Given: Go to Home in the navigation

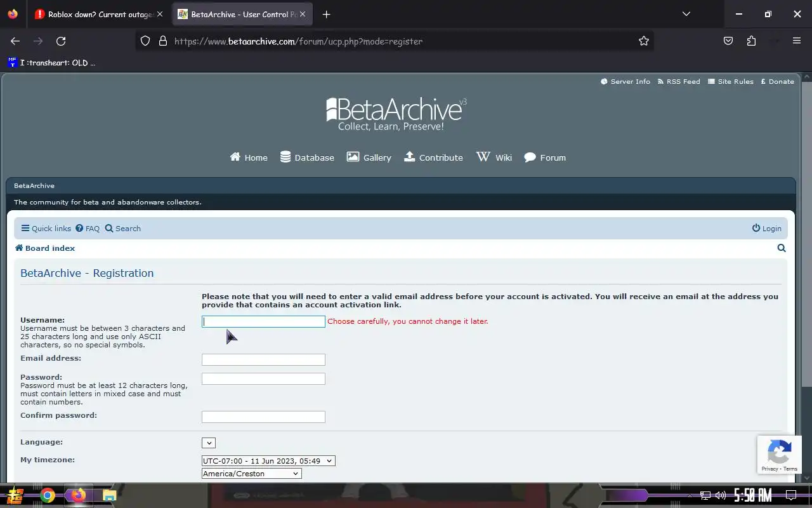Looking at the screenshot, I should pos(249,157).
